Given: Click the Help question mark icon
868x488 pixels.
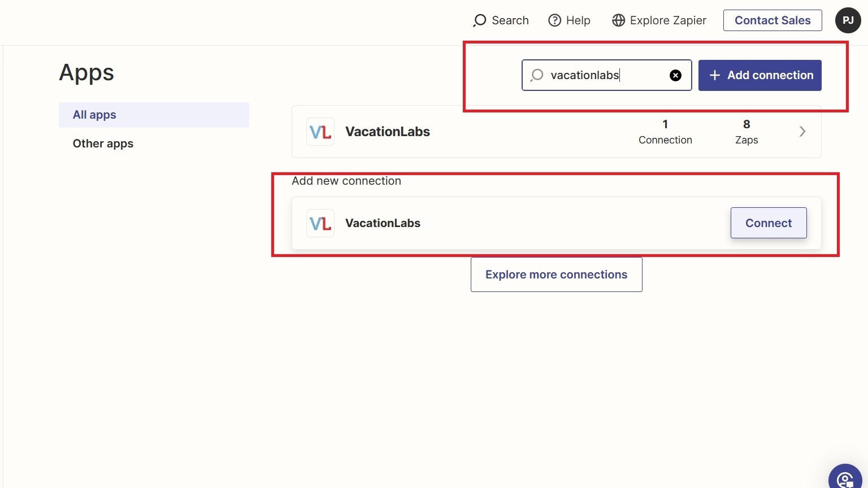Looking at the screenshot, I should click(x=555, y=20).
